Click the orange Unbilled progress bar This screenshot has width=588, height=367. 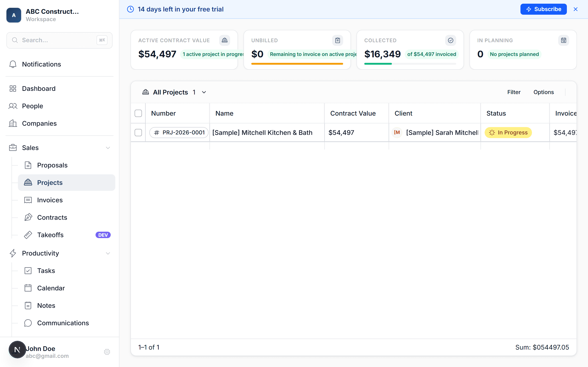(297, 64)
